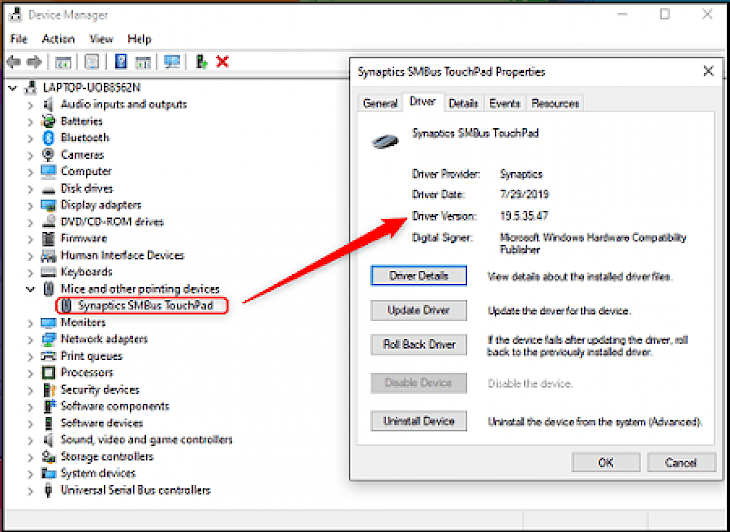The width and height of the screenshot is (730, 532).
Task: Expand Sound, video and game controllers
Action: (x=30, y=440)
